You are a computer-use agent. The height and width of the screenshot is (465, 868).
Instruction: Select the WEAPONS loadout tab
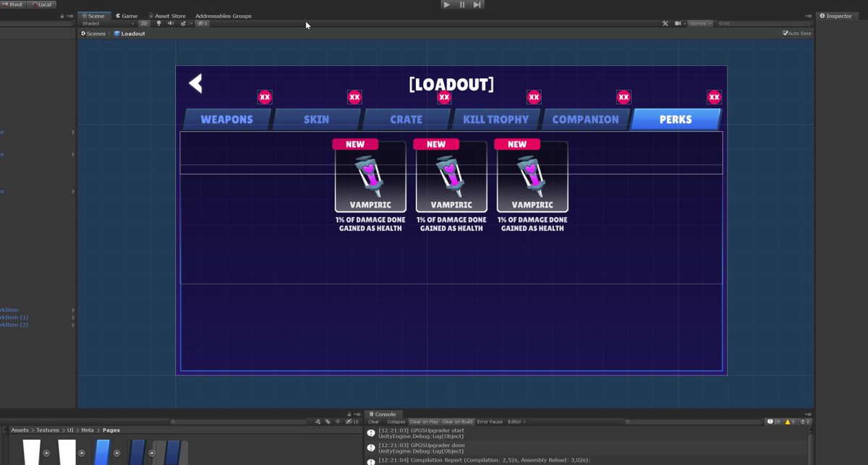coord(226,119)
